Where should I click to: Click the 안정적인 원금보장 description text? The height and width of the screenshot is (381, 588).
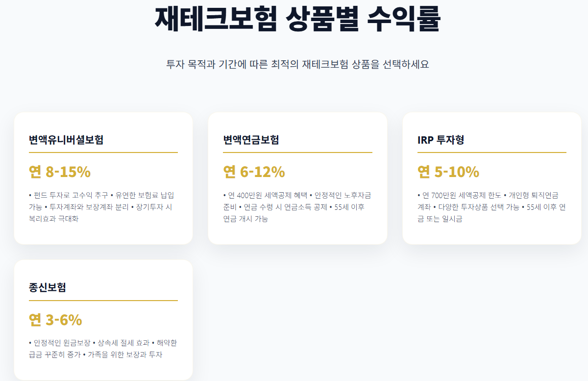click(62, 343)
